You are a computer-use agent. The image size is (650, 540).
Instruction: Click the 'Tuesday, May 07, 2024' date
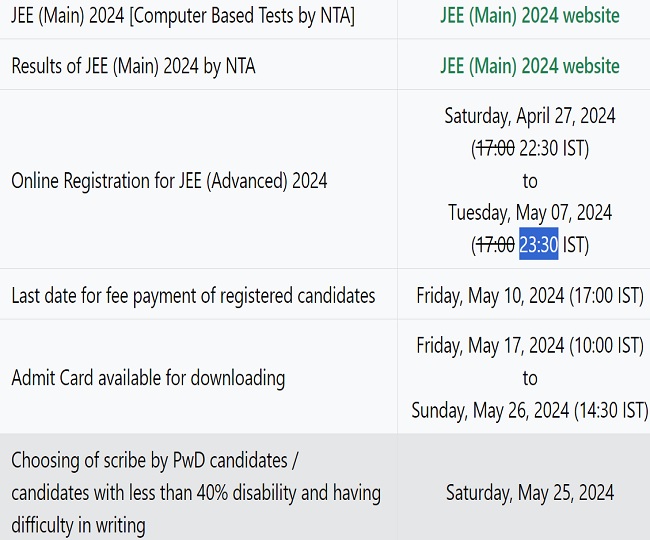(529, 213)
